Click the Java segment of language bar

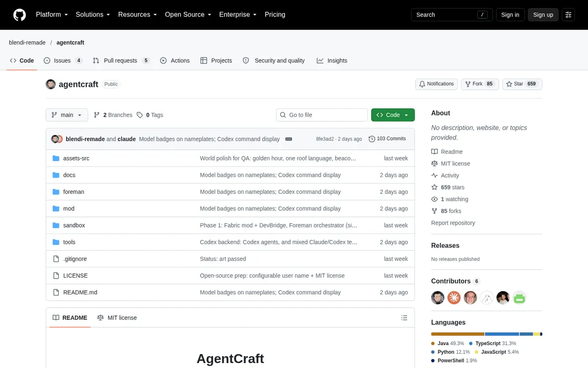[x=458, y=334]
